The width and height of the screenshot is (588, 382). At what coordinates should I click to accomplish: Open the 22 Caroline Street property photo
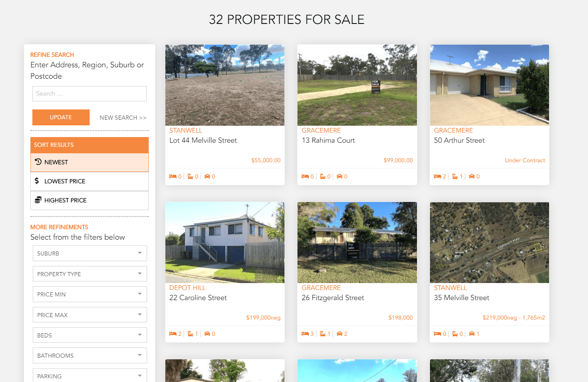[x=225, y=243]
